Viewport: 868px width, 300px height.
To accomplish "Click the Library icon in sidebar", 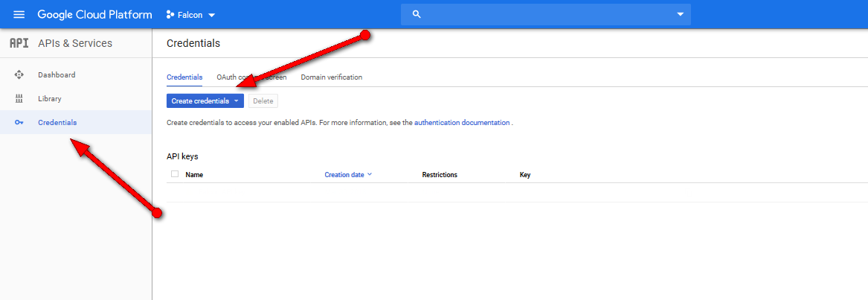I will (x=19, y=99).
